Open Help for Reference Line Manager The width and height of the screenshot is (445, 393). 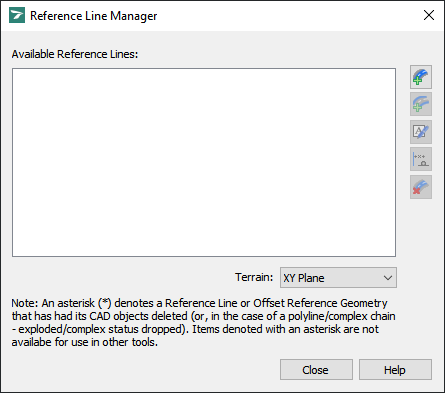pos(395,369)
